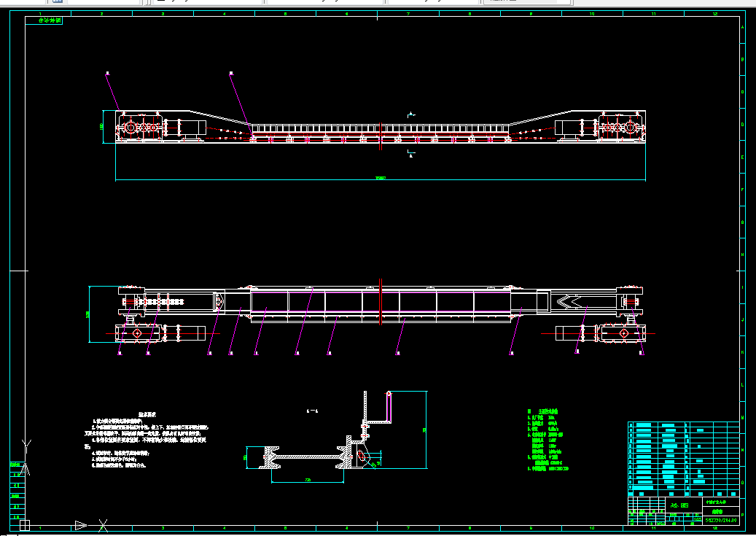
Task: Click zone number 10 on the top border
Action: pos(592,14)
